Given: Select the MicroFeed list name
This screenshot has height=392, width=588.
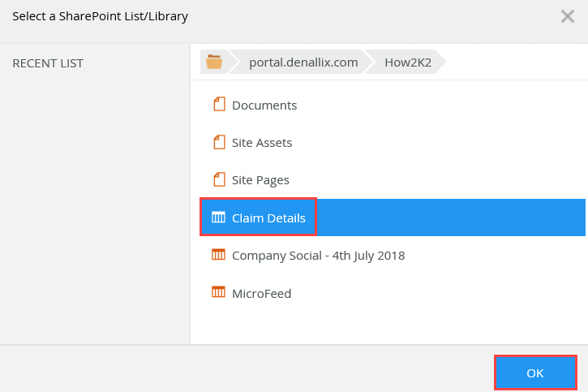Looking at the screenshot, I should (261, 293).
